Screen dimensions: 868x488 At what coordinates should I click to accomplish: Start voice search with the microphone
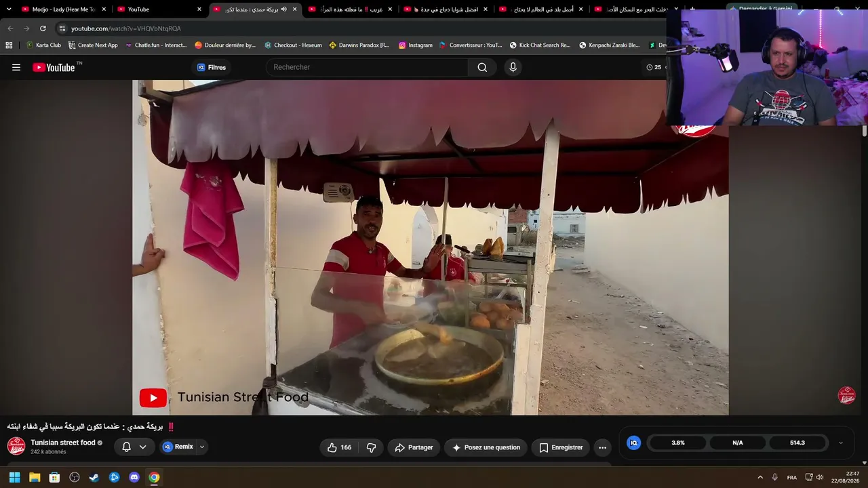point(513,67)
